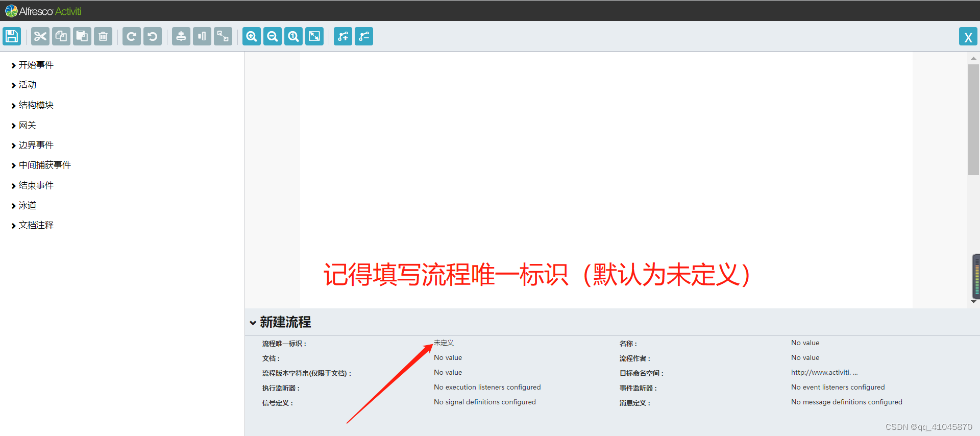Click 'No event listeners configured' value
The width and height of the screenshot is (980, 436).
tap(838, 387)
